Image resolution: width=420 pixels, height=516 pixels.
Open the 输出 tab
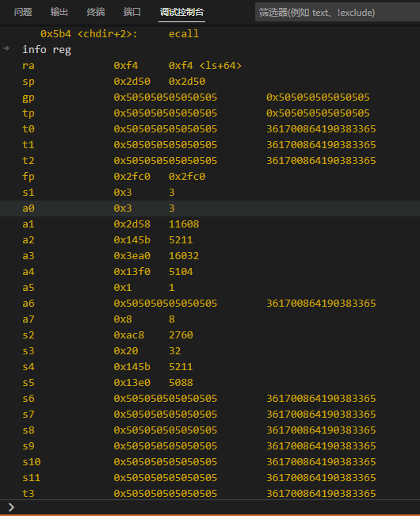pos(59,12)
